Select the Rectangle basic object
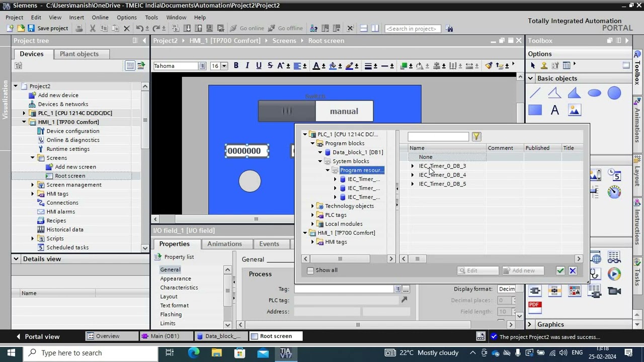The image size is (644, 362). click(x=535, y=110)
